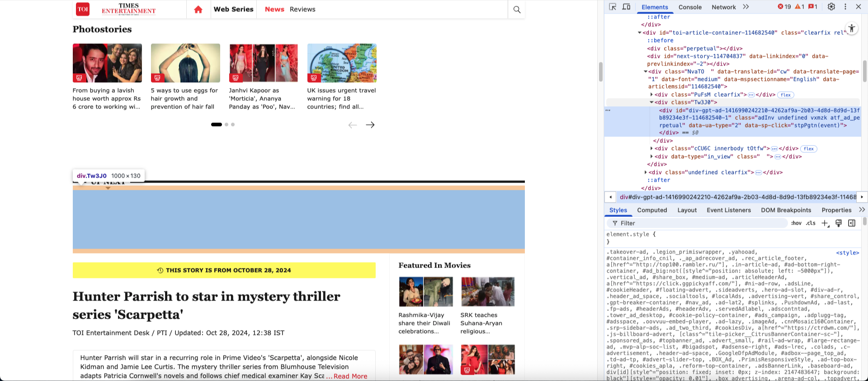The image size is (868, 381).
Task: Click the next arrow in the Photostories carousel
Action: coord(370,125)
